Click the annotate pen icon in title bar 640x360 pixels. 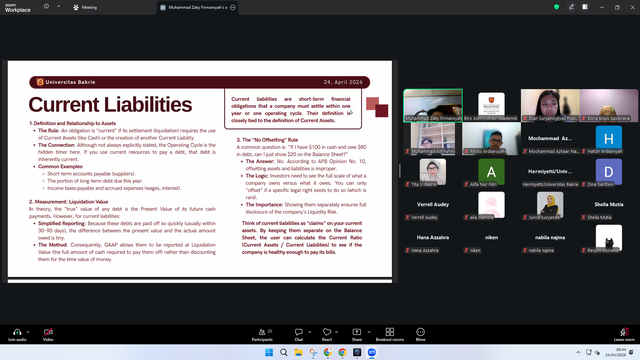[x=571, y=7]
